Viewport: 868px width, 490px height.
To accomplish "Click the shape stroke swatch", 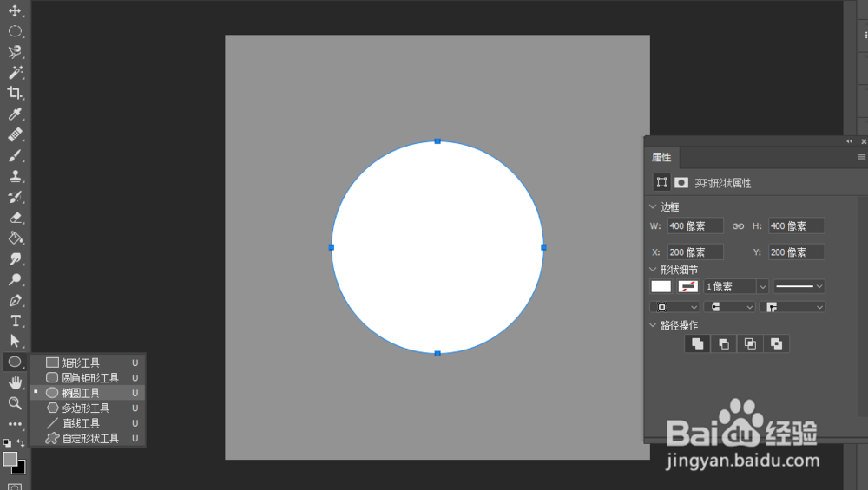I will (688, 286).
